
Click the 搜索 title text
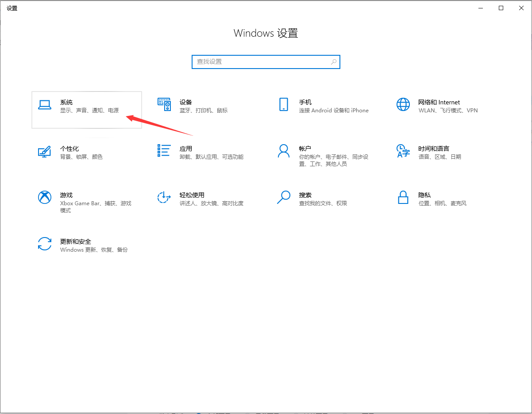point(305,195)
